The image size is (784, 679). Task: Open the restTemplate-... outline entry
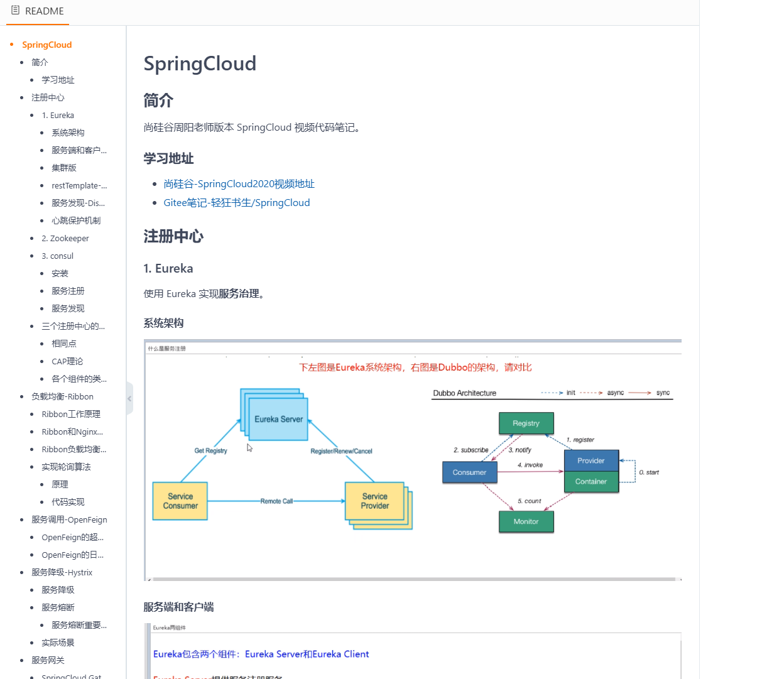click(x=79, y=185)
